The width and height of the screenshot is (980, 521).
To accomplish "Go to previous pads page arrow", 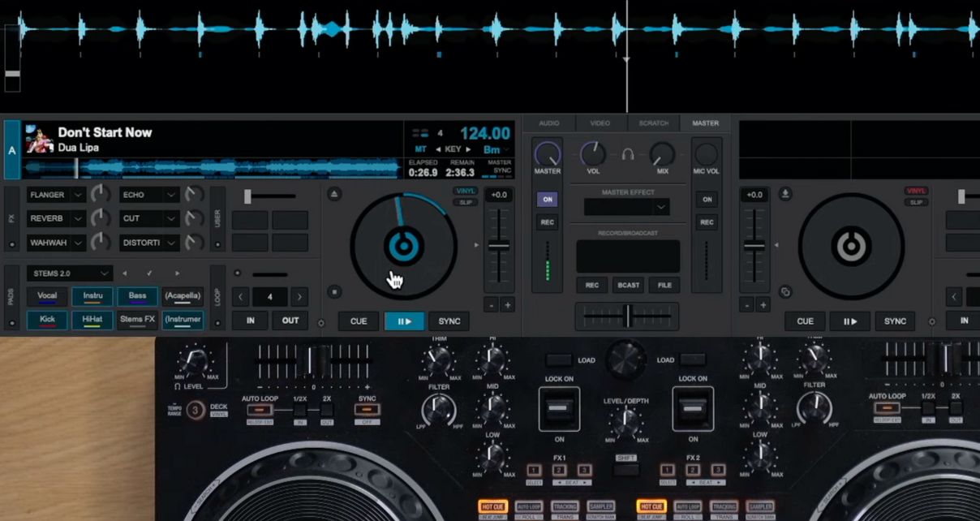I will 124,273.
